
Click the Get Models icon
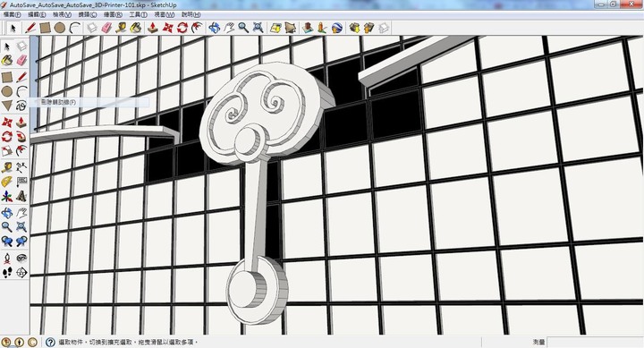pos(354,28)
